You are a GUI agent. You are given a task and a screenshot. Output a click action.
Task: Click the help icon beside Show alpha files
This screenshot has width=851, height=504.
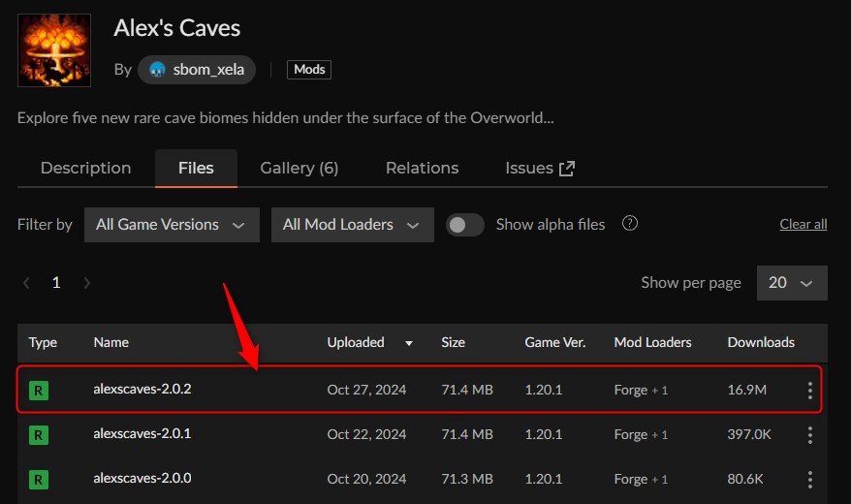(x=630, y=224)
